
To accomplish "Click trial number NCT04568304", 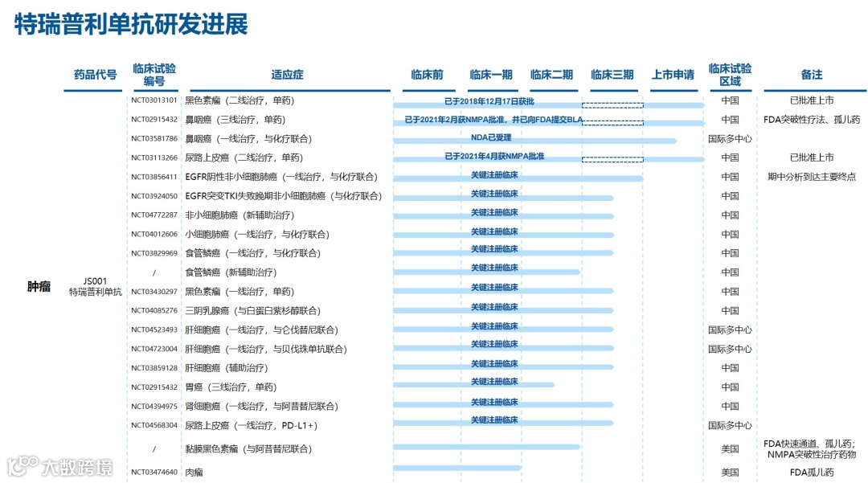I will (154, 425).
